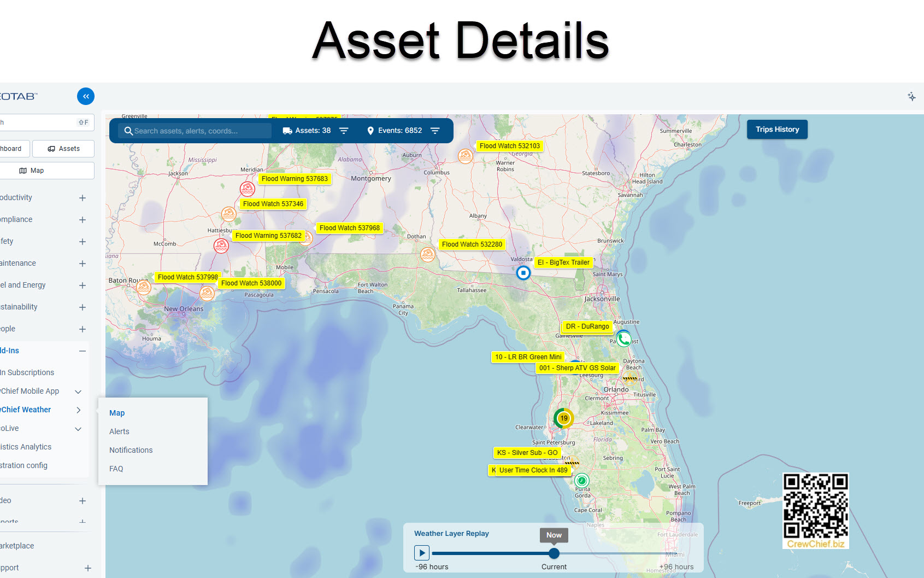Expand the Safety section
The image size is (924, 578).
[83, 242]
